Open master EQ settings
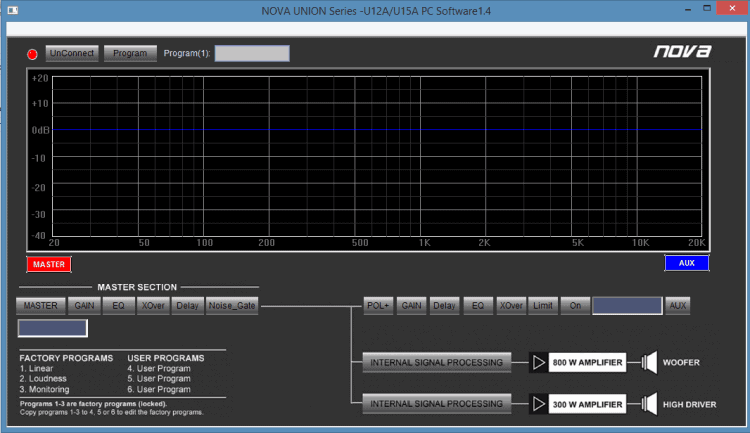Image resolution: width=750 pixels, height=433 pixels. tap(118, 305)
